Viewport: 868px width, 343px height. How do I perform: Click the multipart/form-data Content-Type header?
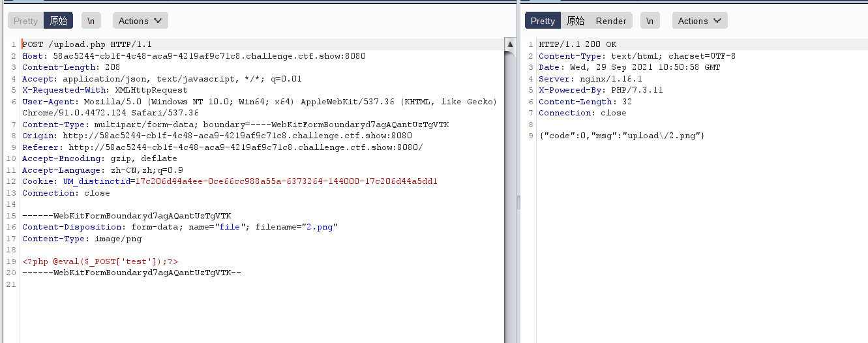[235, 125]
